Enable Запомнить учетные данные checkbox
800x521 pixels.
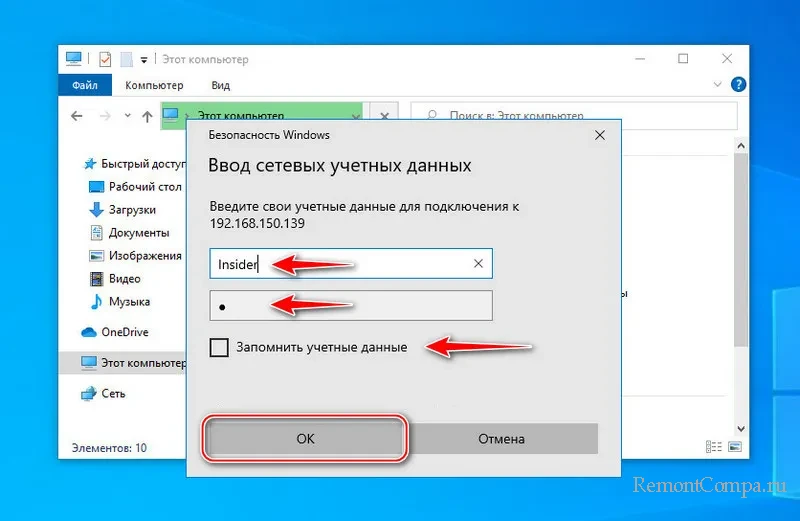coord(219,348)
